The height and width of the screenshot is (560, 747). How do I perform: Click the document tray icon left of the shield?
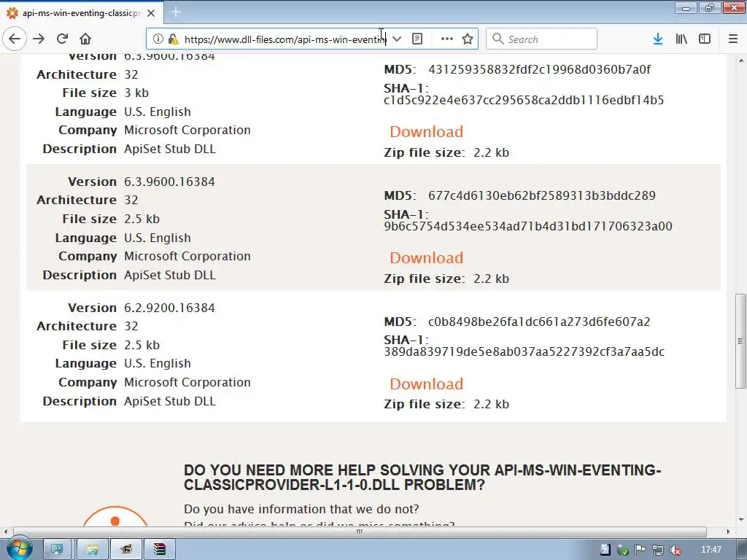(605, 550)
